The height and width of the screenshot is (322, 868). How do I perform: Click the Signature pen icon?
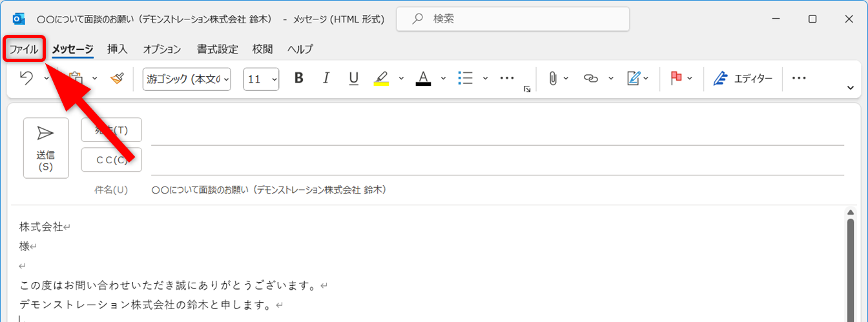(633, 78)
